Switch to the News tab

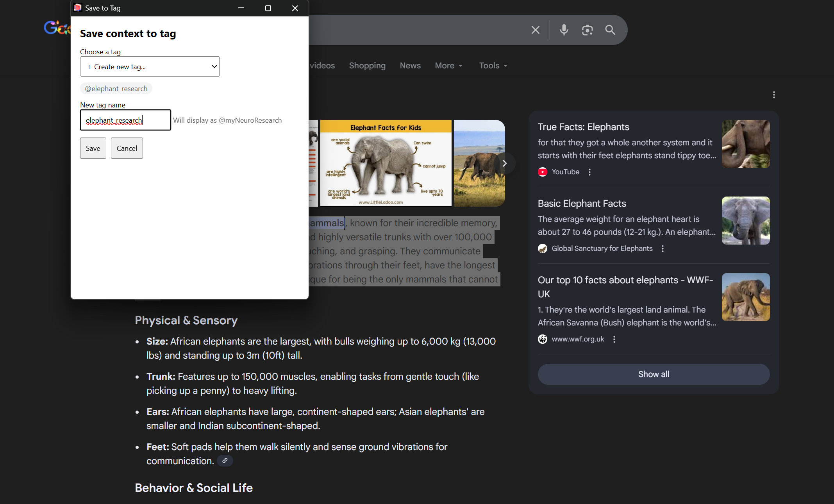(410, 66)
